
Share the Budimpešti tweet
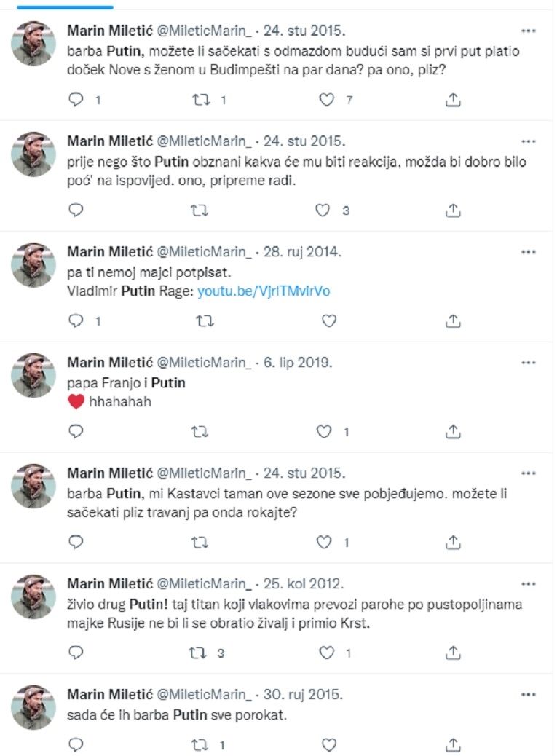pos(452,100)
